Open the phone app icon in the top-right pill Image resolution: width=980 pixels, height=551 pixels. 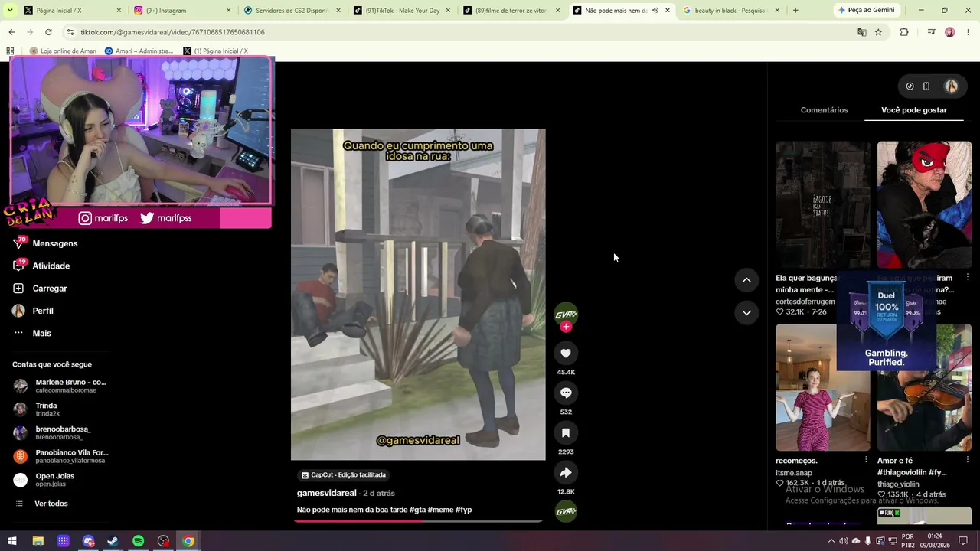click(926, 86)
